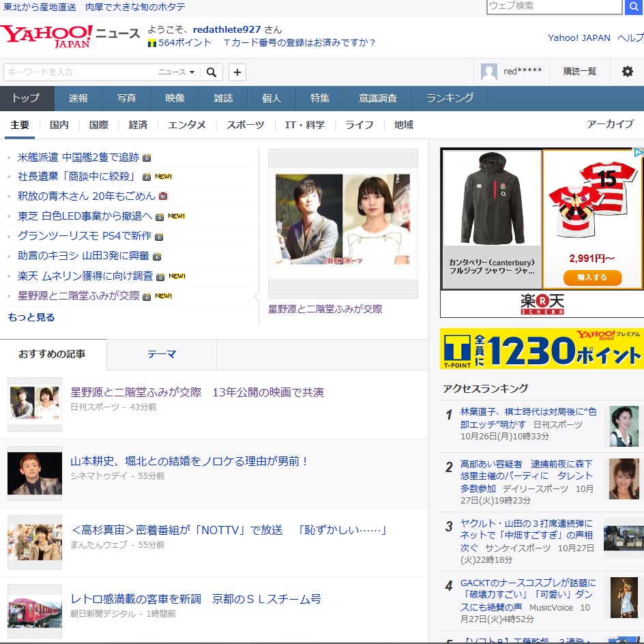Select the エンタメ category tab

[187, 125]
